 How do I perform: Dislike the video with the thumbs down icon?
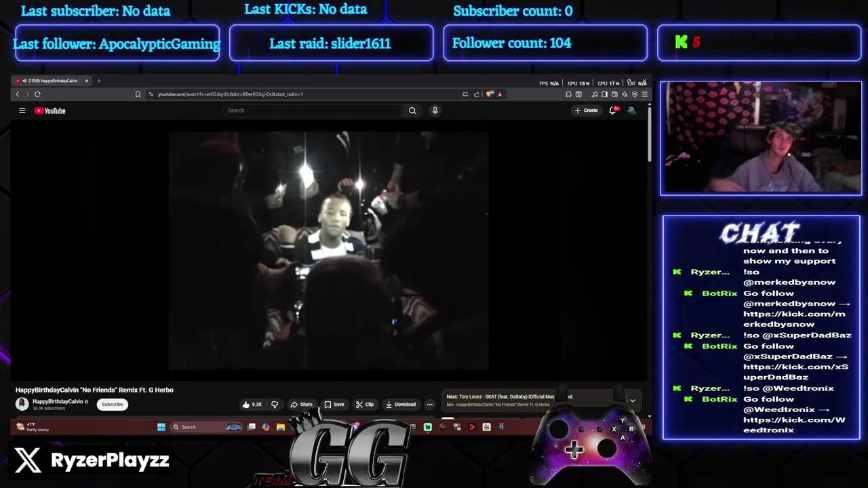[x=275, y=405]
